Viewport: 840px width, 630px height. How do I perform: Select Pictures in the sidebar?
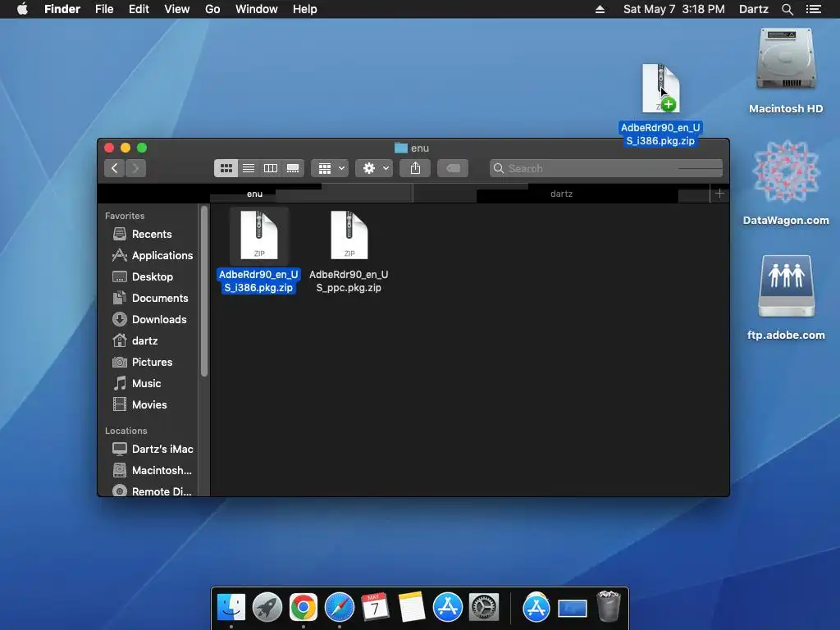[x=143, y=362]
